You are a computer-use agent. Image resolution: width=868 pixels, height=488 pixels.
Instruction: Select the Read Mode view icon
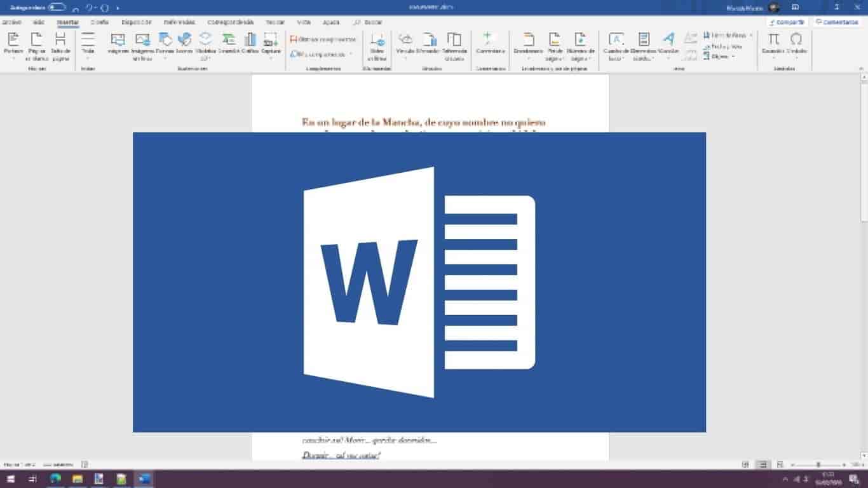click(x=745, y=465)
